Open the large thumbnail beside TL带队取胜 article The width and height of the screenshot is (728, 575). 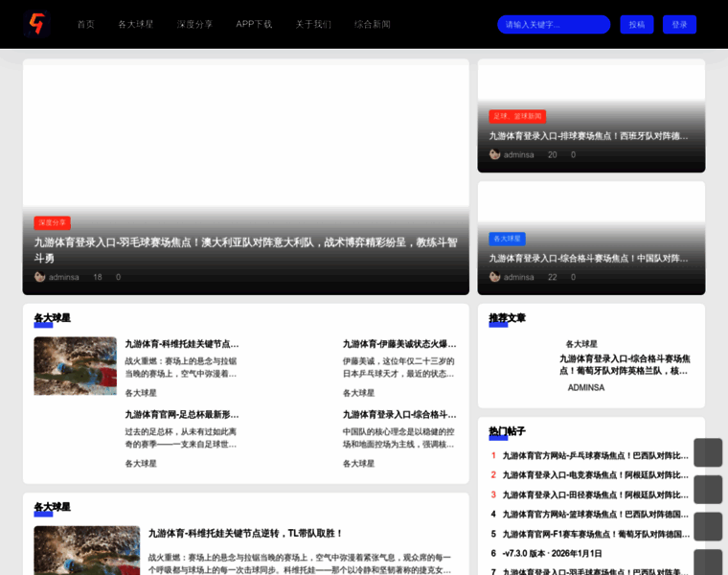point(87,550)
